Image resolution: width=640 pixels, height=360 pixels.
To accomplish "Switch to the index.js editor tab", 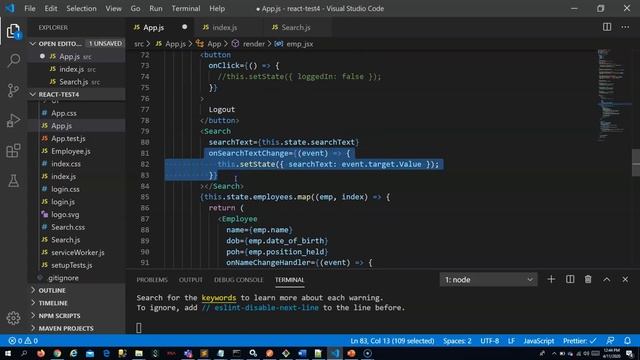I will coord(224,27).
